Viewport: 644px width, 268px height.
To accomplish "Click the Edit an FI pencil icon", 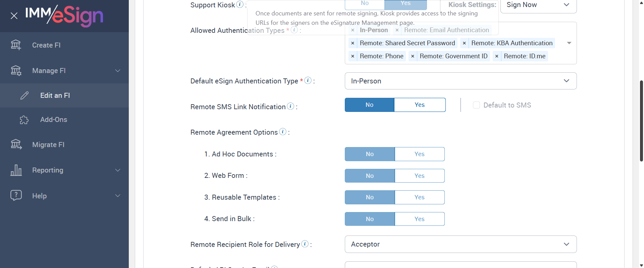I will click(x=24, y=95).
